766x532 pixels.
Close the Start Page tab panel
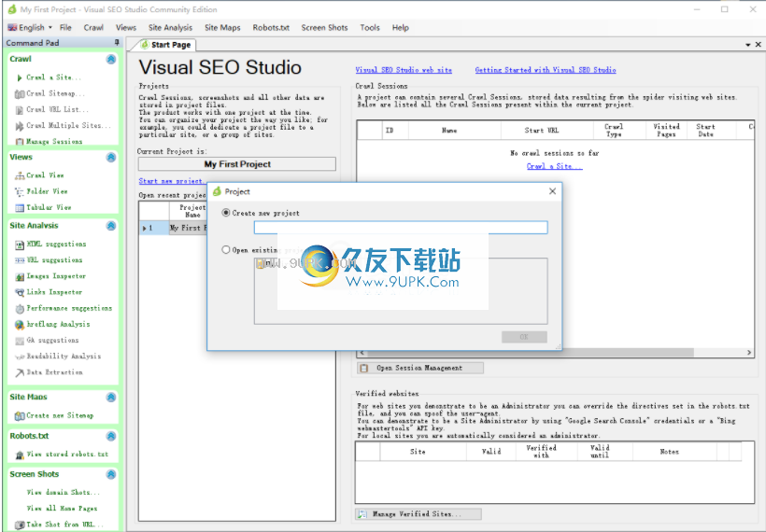(759, 45)
